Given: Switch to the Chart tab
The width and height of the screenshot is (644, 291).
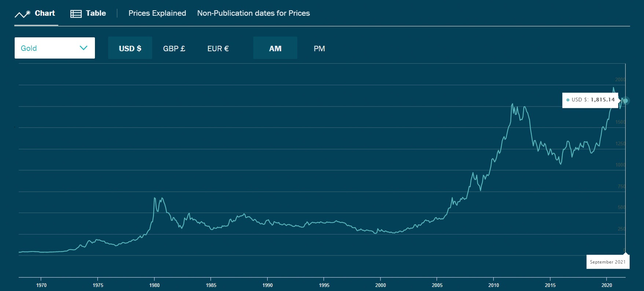Looking at the screenshot, I should click(x=36, y=14).
